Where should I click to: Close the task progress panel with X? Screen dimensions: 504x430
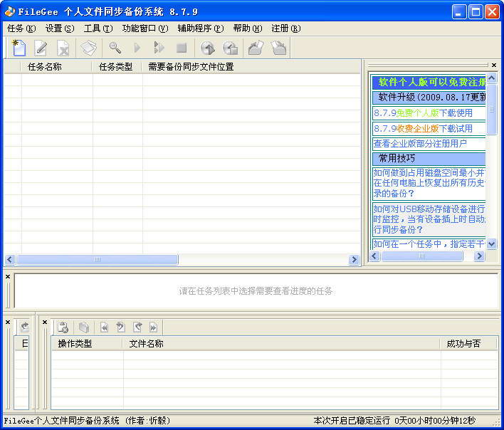point(8,277)
